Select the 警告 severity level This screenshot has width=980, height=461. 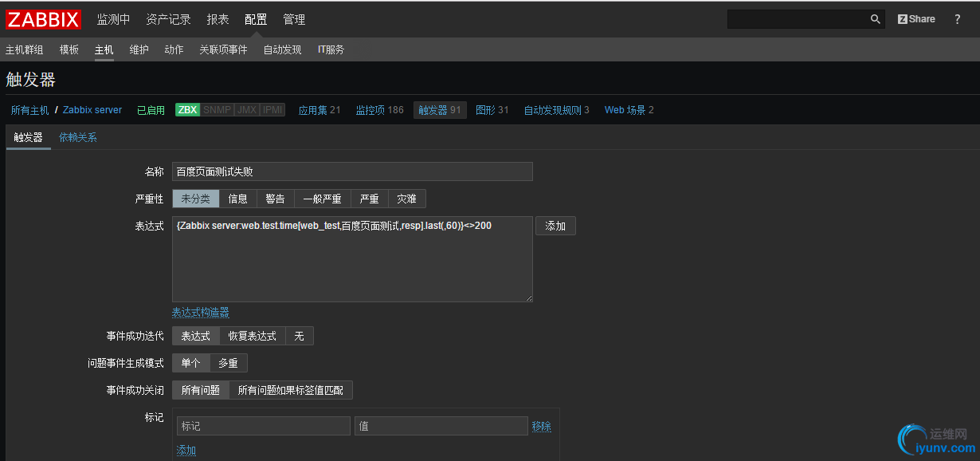(x=275, y=198)
